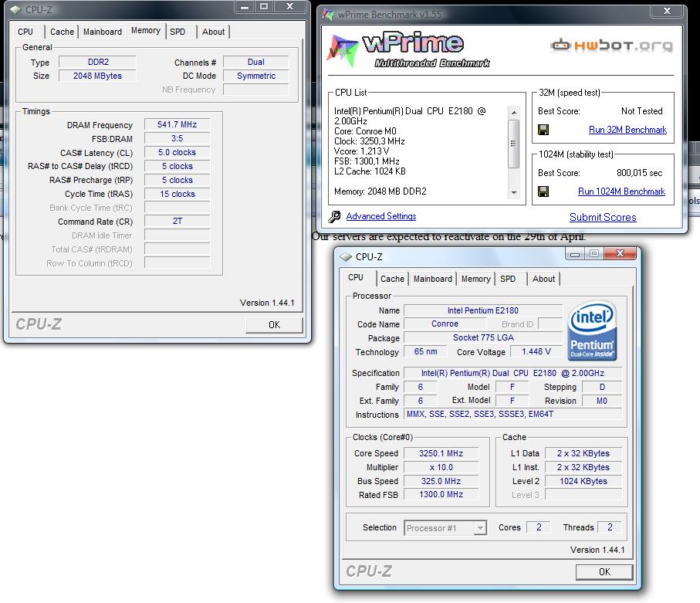
Task: Click the Cycle Time value 15 clocks
Action: 178,194
